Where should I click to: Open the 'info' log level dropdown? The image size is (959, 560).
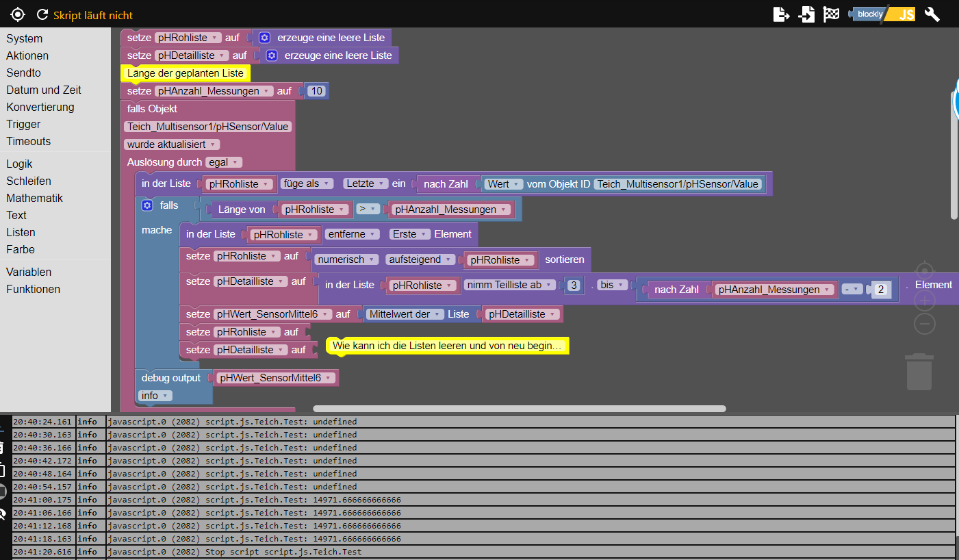(155, 396)
